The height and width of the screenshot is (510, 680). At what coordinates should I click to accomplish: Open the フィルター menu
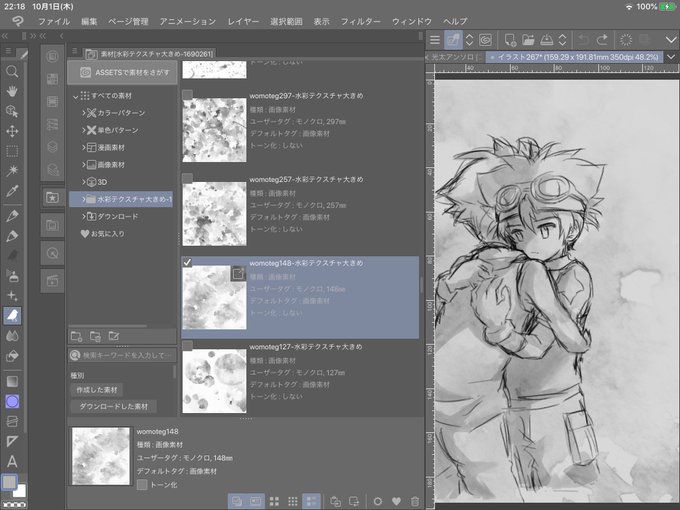point(360,21)
